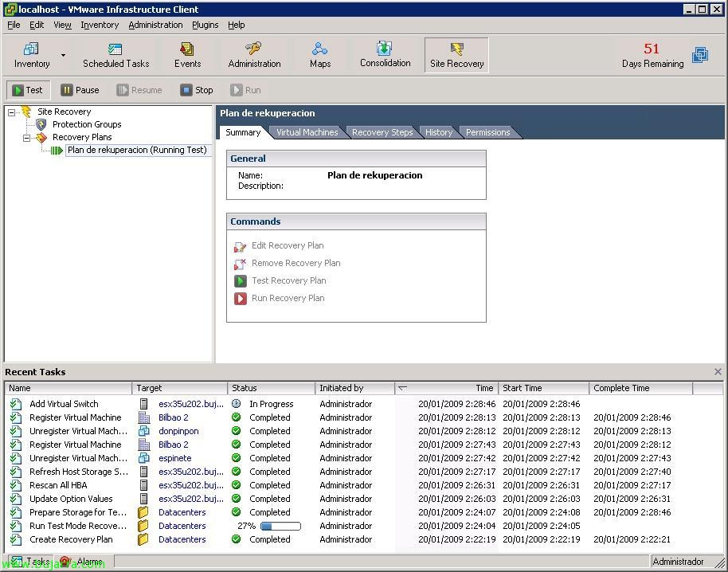Collapse the Recovery Plans tree node

pos(26,138)
